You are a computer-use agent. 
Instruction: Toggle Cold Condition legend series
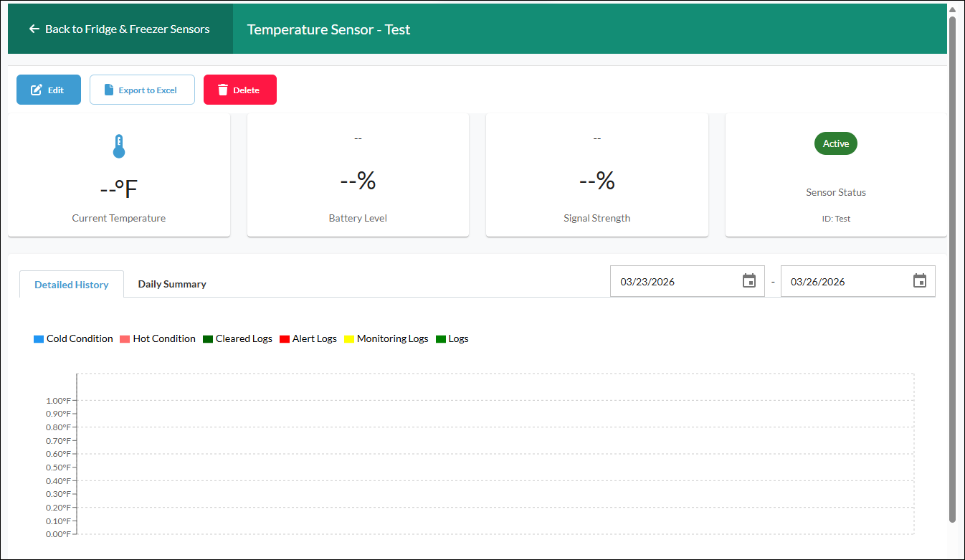(x=73, y=338)
